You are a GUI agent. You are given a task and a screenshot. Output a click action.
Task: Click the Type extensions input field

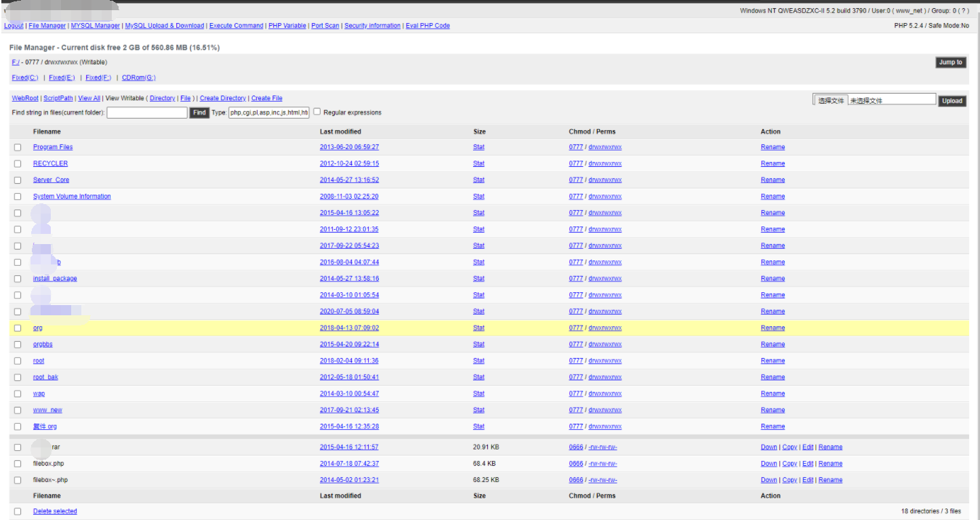[269, 113]
